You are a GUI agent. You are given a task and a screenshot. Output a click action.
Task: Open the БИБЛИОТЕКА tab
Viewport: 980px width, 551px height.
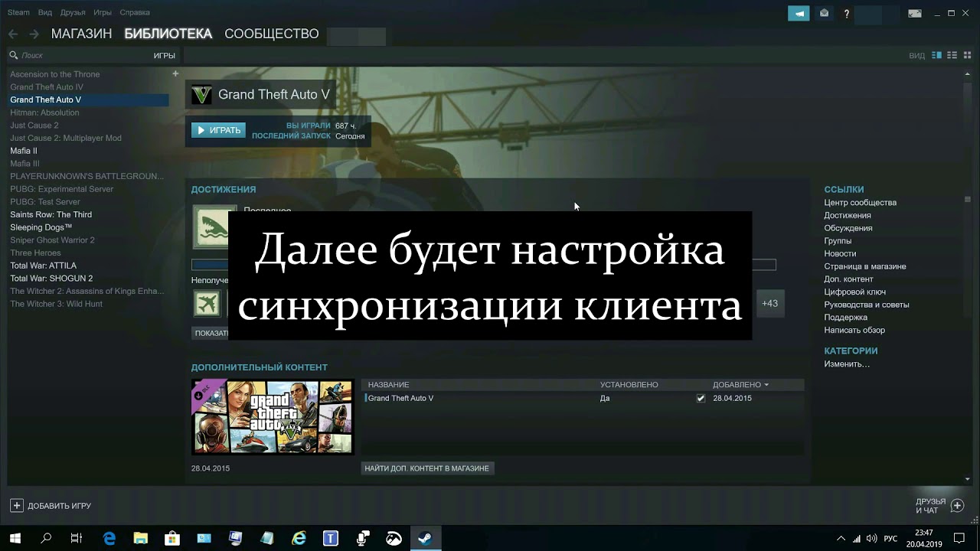[x=168, y=34]
